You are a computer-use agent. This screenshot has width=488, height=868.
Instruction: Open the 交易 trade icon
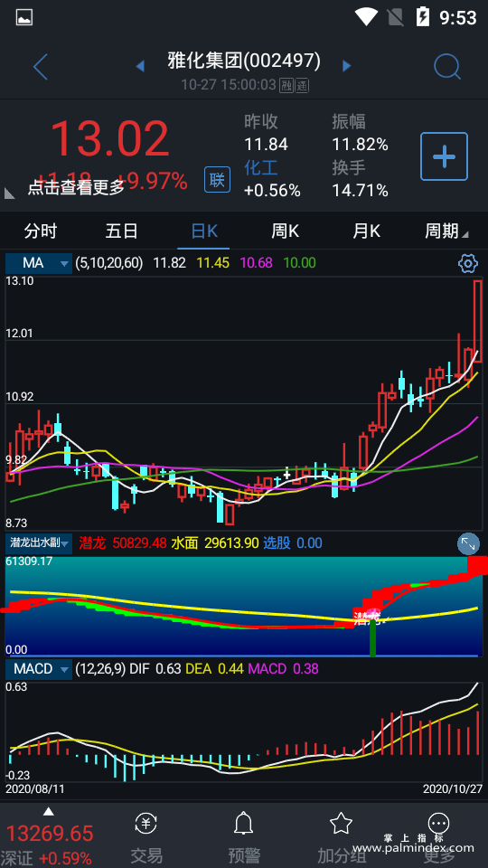(146, 824)
